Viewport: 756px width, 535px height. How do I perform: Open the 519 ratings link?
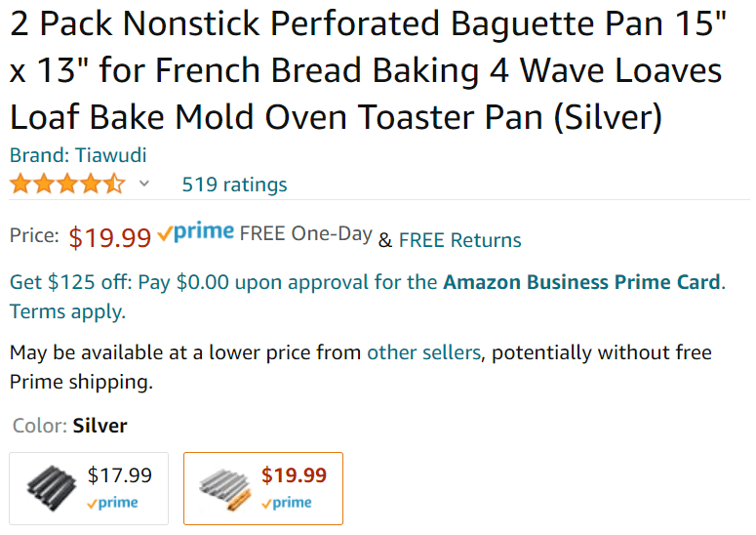234,185
